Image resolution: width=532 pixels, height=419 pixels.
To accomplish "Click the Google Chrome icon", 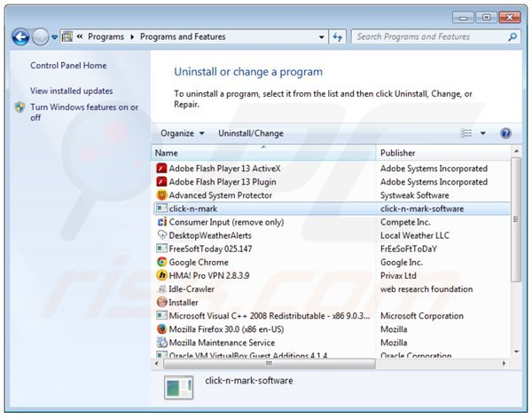I will pyautogui.click(x=161, y=262).
